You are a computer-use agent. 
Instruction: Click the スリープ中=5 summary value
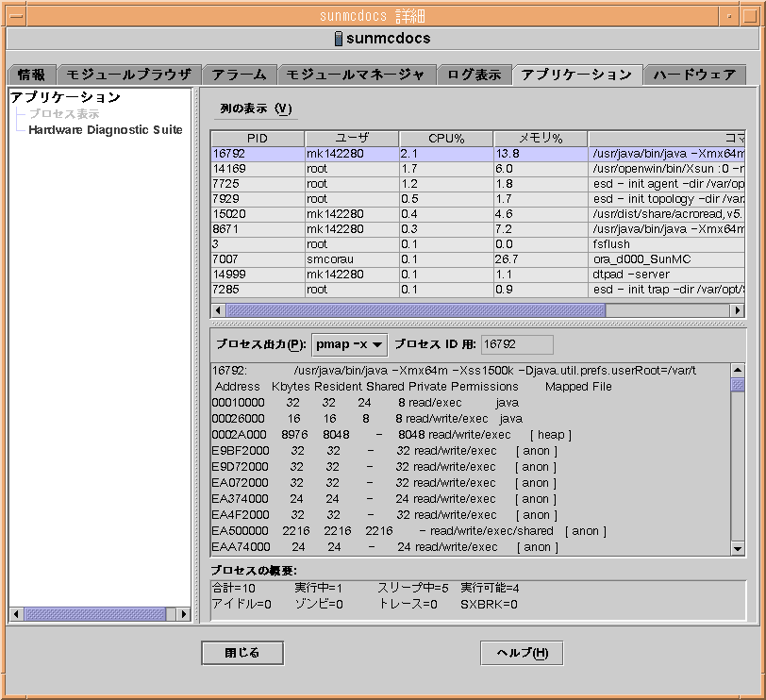[413, 588]
